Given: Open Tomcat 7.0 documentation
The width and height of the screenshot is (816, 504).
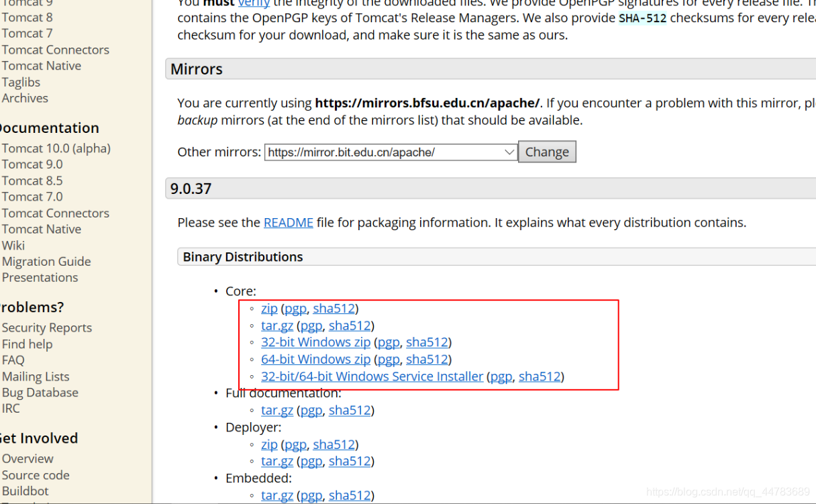Looking at the screenshot, I should [32, 197].
